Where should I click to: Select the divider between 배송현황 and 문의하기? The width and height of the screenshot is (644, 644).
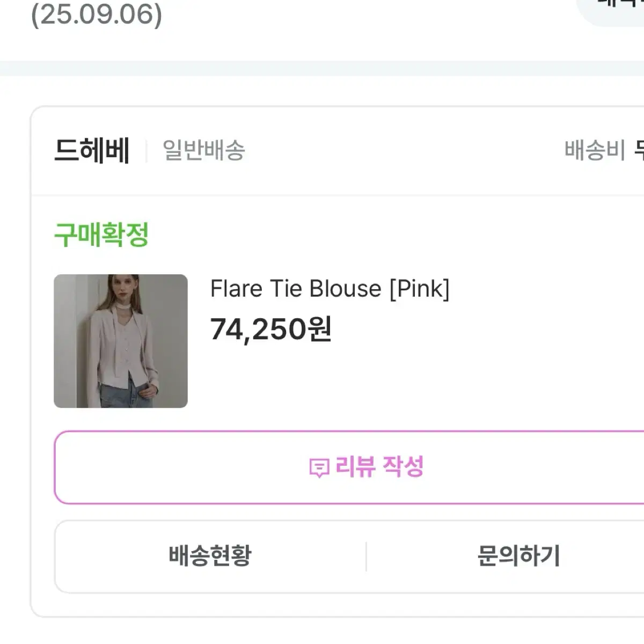pyautogui.click(x=365, y=557)
